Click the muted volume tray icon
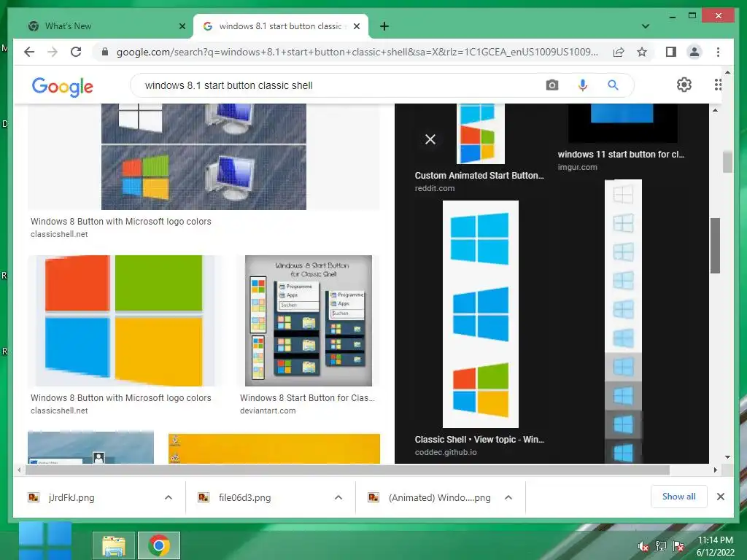747x560 pixels. click(643, 546)
